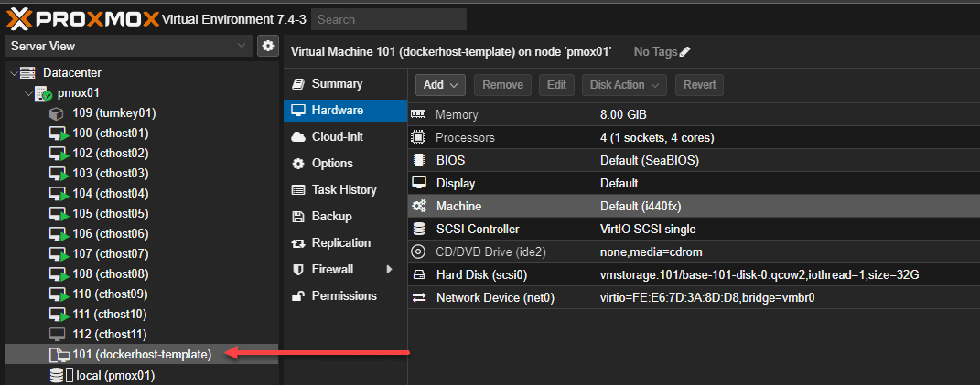This screenshot has height=385, width=980.
Task: Click the Remove hardware button
Action: point(502,85)
